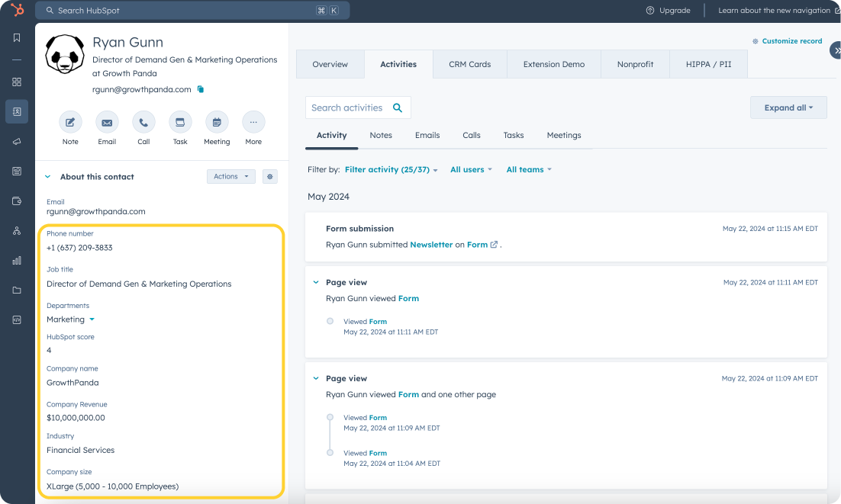Create a Note using the Note icon
Image resolution: width=841 pixels, height=504 pixels.
[x=70, y=122]
